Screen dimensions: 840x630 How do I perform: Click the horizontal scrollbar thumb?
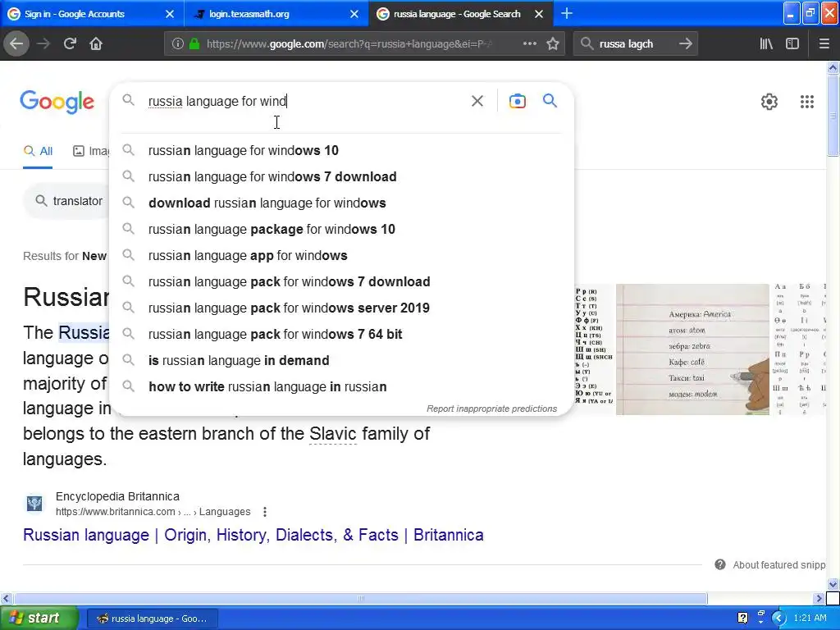[360, 598]
